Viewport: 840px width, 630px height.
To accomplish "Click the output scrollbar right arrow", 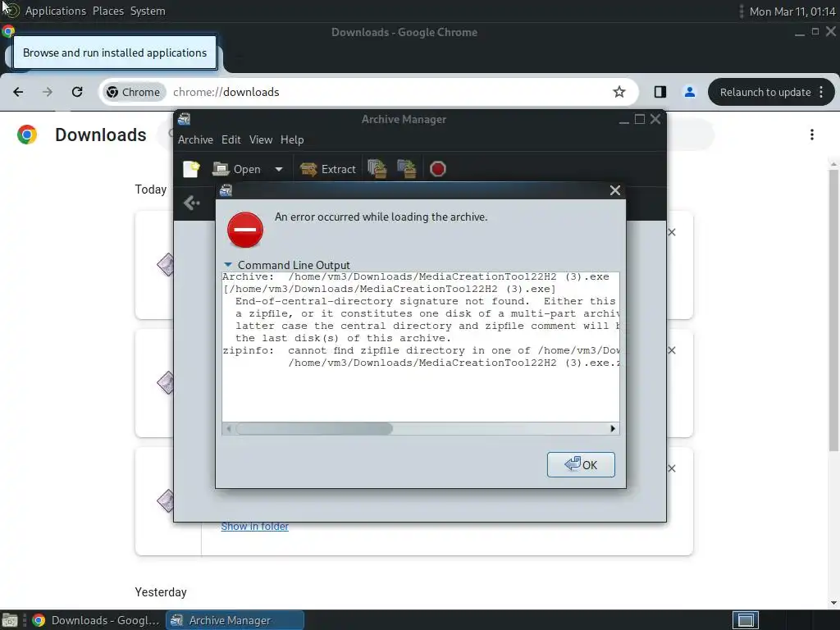I will 613,428.
